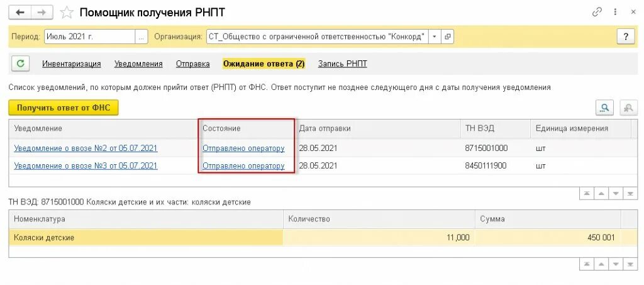
Task: Select the quantity cell 11,000
Action: click(x=379, y=237)
